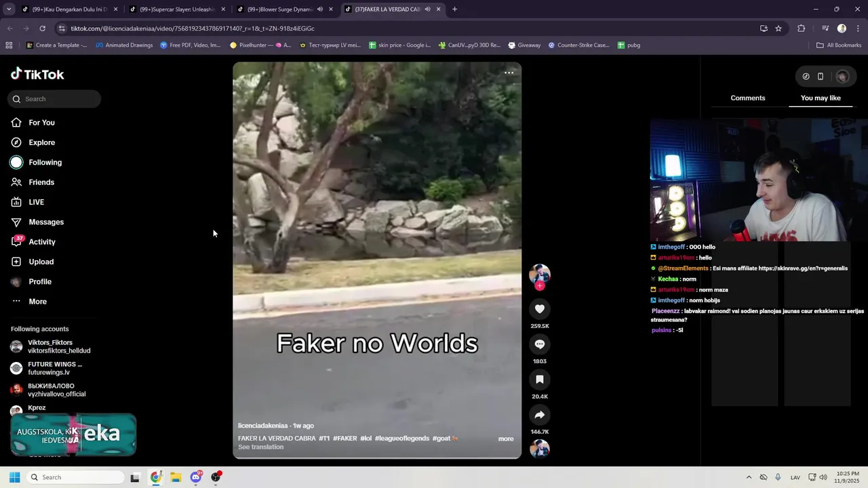This screenshot has height=488, width=868.
Task: Click the #leagueoflegends hashtag
Action: click(402, 439)
